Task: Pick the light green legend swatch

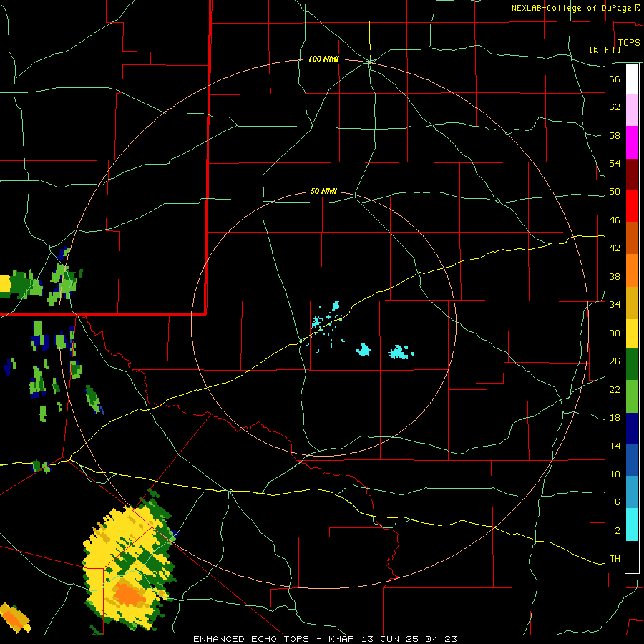Action: tap(632, 396)
